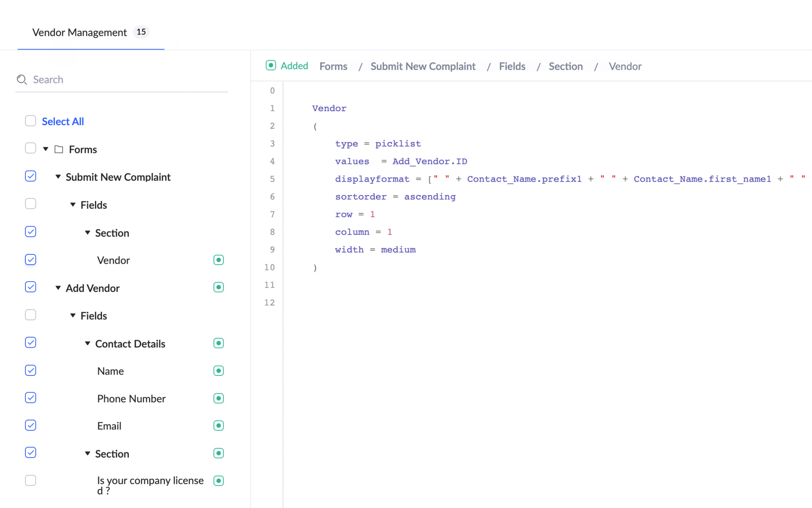Click code line 'type = picklist'

click(x=378, y=144)
